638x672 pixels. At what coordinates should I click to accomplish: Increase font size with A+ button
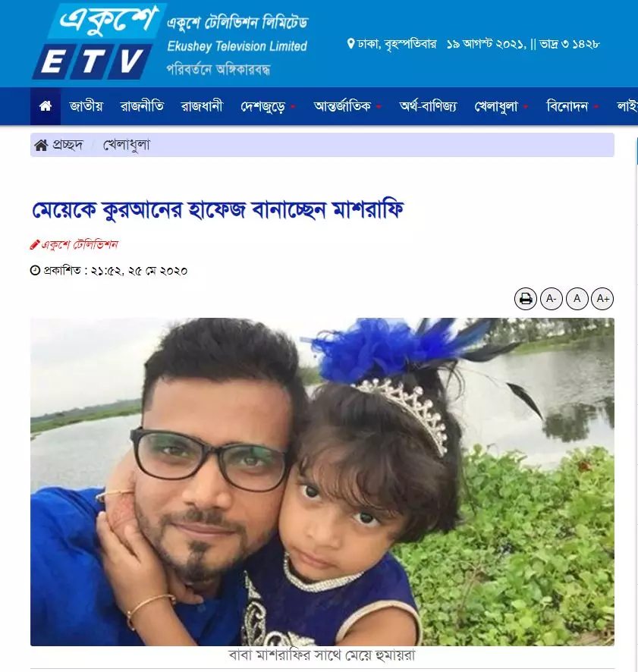tap(602, 298)
